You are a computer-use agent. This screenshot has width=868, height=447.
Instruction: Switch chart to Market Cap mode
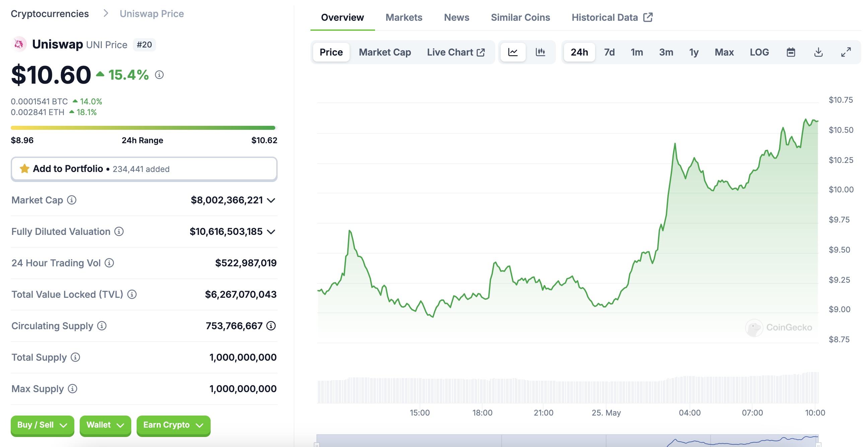[385, 52]
